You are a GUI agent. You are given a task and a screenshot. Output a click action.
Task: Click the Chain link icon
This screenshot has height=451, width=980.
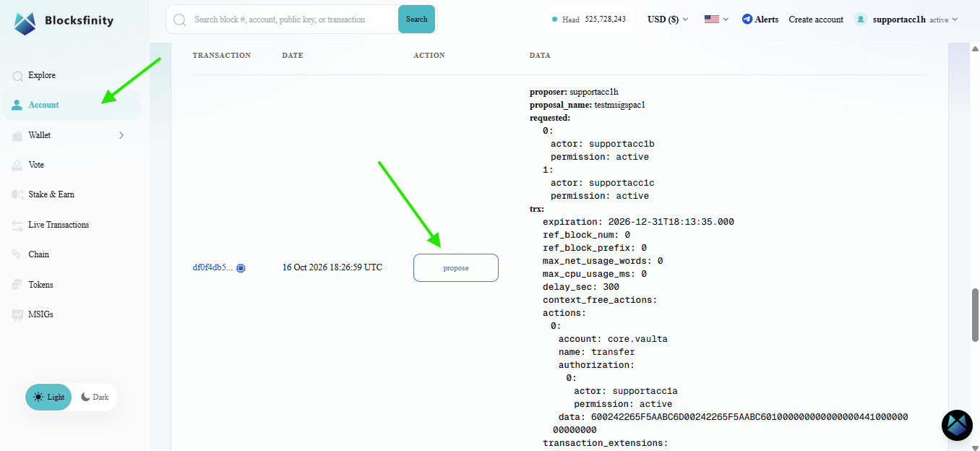click(x=17, y=255)
